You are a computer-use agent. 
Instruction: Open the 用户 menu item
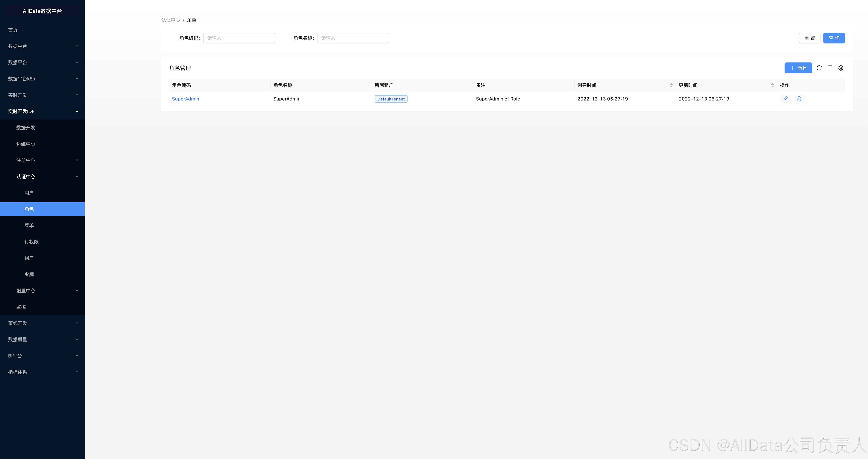point(29,193)
